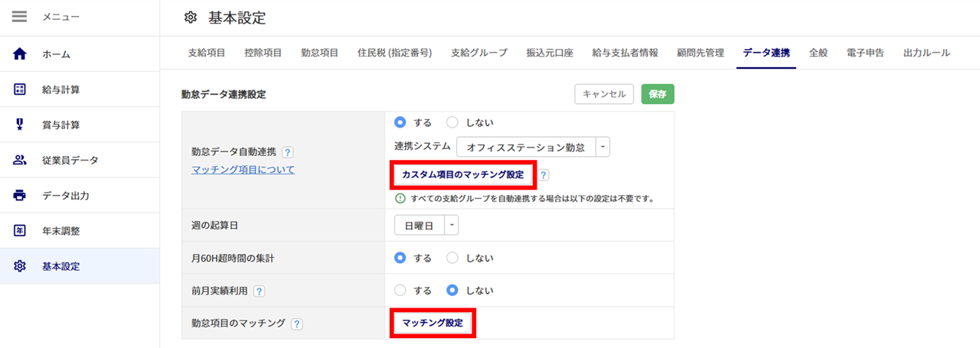
Task: Switch to the 支給項目 tab
Action: [207, 53]
